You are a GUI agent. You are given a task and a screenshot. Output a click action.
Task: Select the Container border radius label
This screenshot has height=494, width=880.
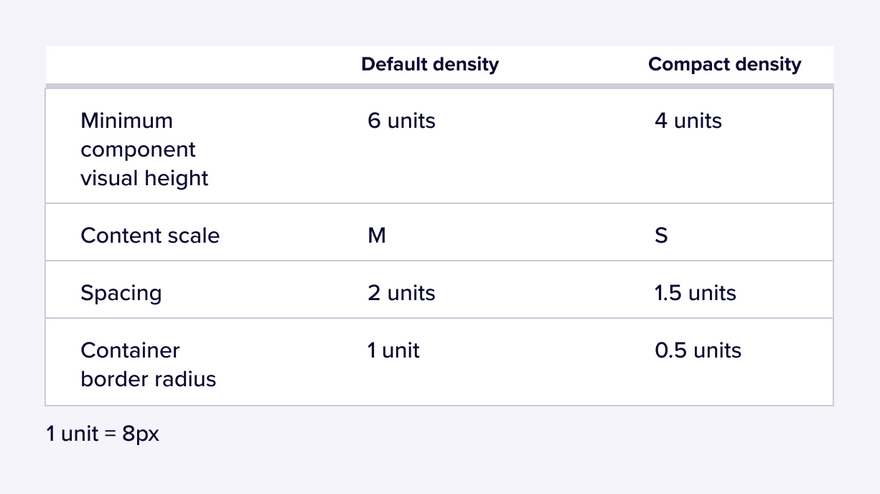pos(148,364)
